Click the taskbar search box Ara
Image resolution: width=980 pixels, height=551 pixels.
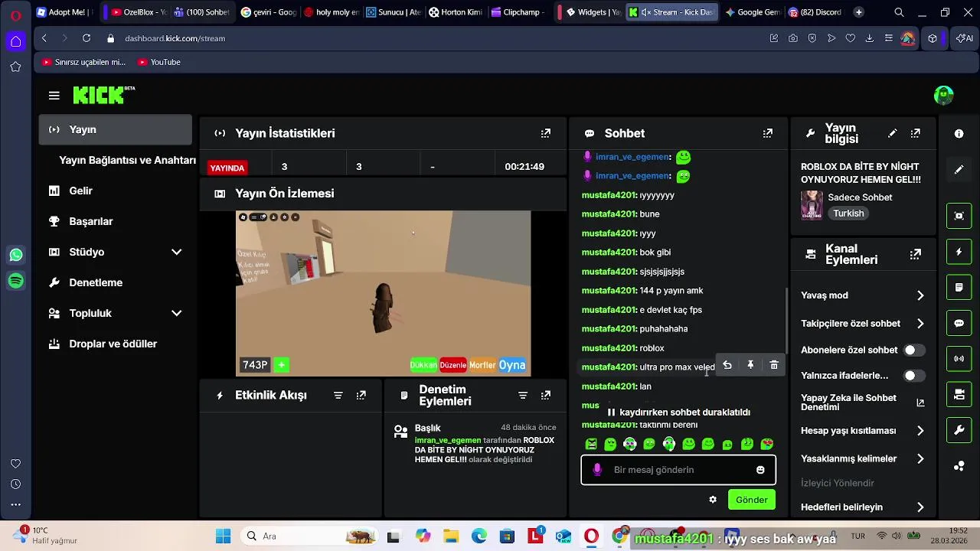tap(310, 536)
